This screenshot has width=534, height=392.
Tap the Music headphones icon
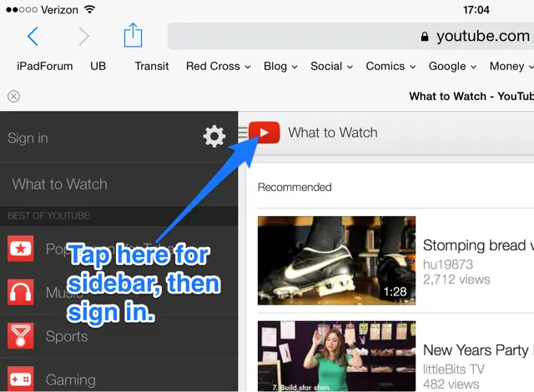pos(21,292)
